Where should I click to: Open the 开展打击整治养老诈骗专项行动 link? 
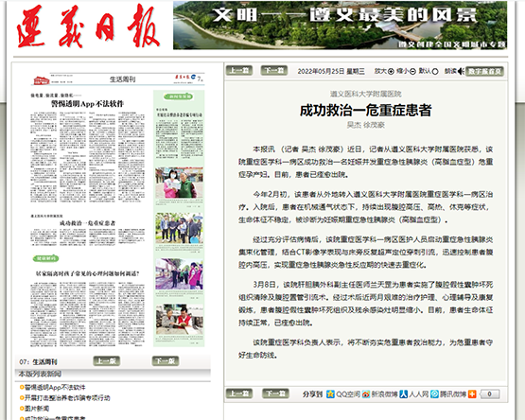67,398
